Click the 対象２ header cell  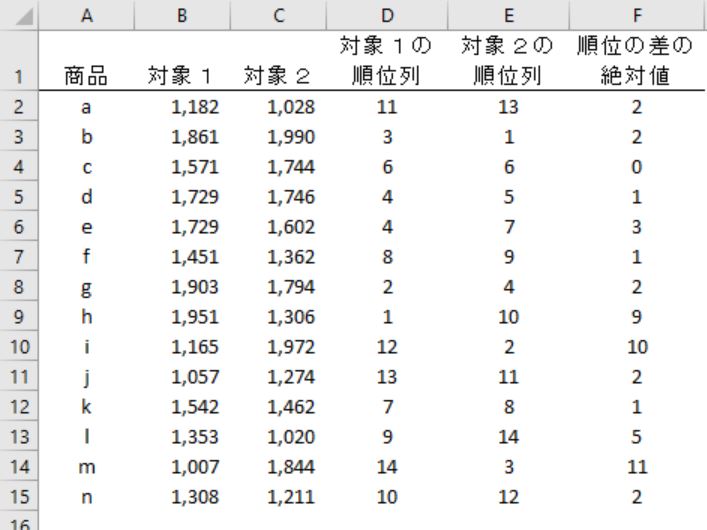coord(278,60)
